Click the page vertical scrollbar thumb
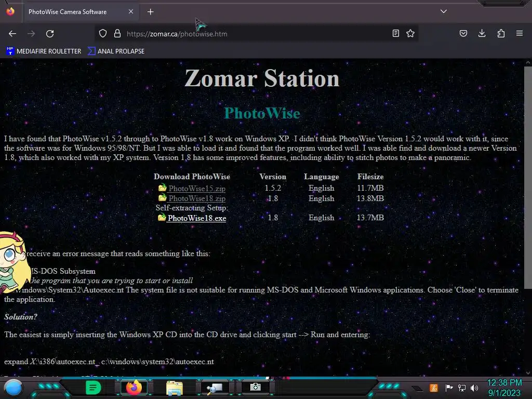Screen dimensions: 532x399 [528, 178]
